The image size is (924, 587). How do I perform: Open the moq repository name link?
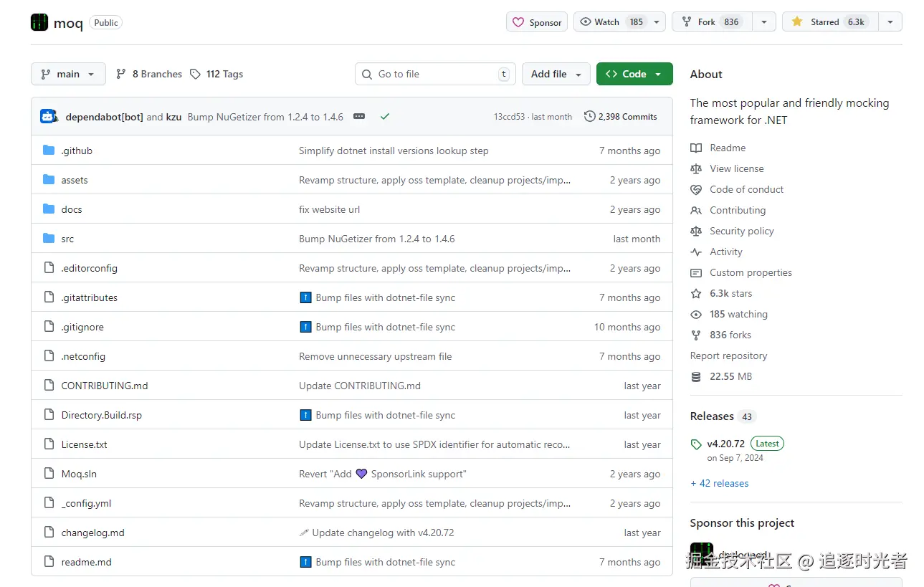68,23
